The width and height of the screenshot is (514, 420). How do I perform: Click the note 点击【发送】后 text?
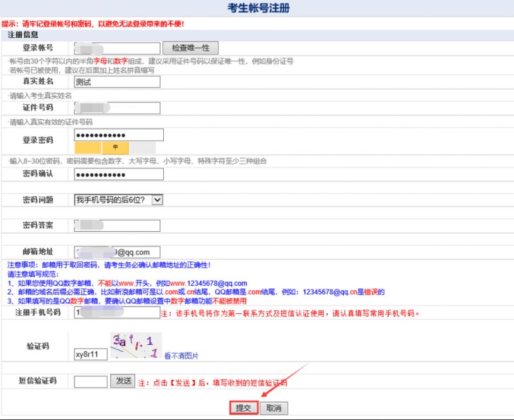coord(213,383)
